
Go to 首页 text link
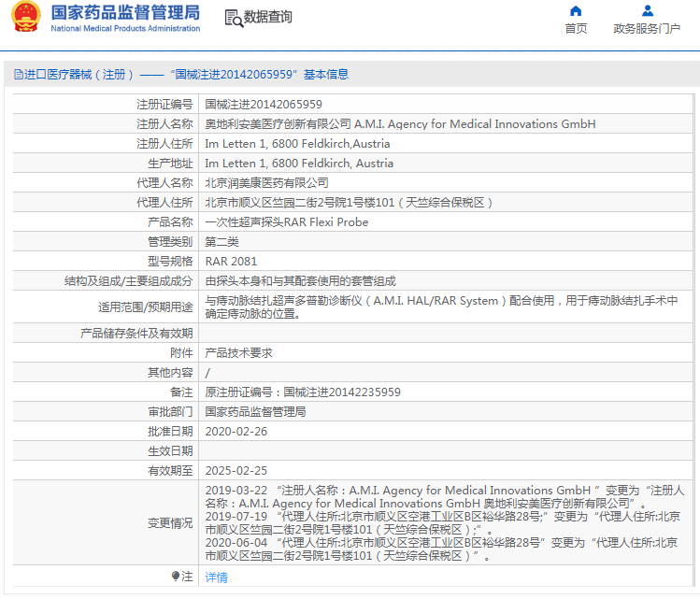click(576, 29)
